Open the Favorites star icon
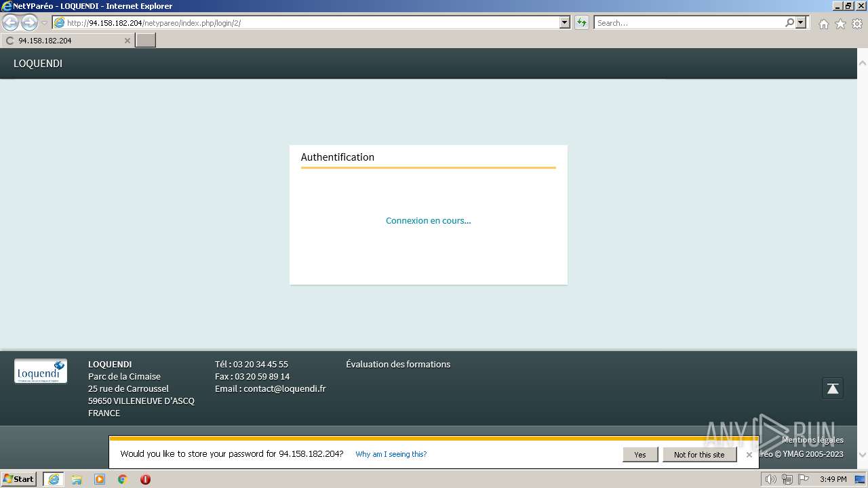 pos(840,24)
